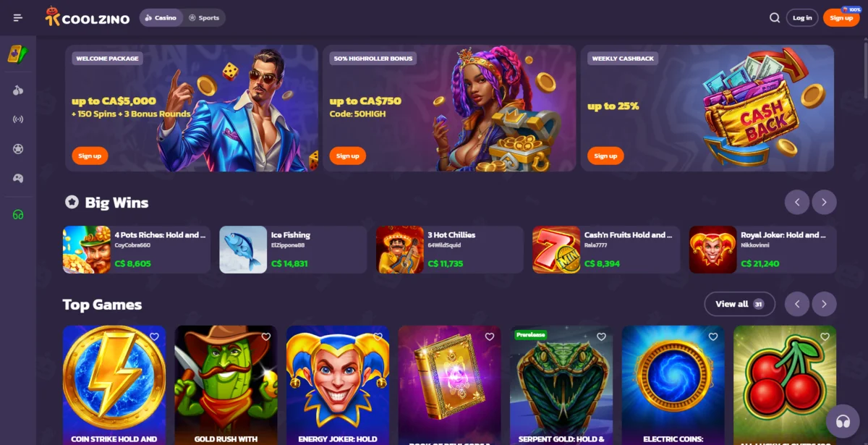868x445 pixels.
Task: Toggle favorite heart on Gold Rush game
Action: (x=266, y=336)
